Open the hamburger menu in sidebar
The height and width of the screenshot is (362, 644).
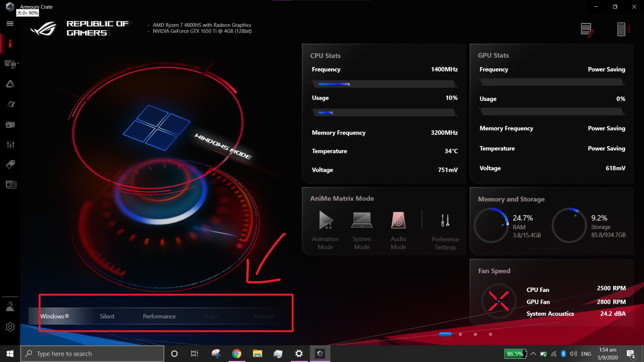pos(10,23)
